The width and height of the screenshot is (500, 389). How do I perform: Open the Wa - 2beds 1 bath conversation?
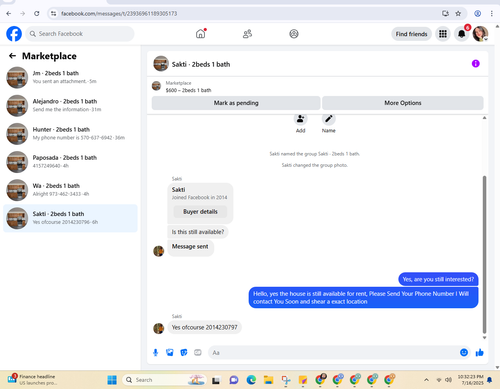(x=70, y=190)
